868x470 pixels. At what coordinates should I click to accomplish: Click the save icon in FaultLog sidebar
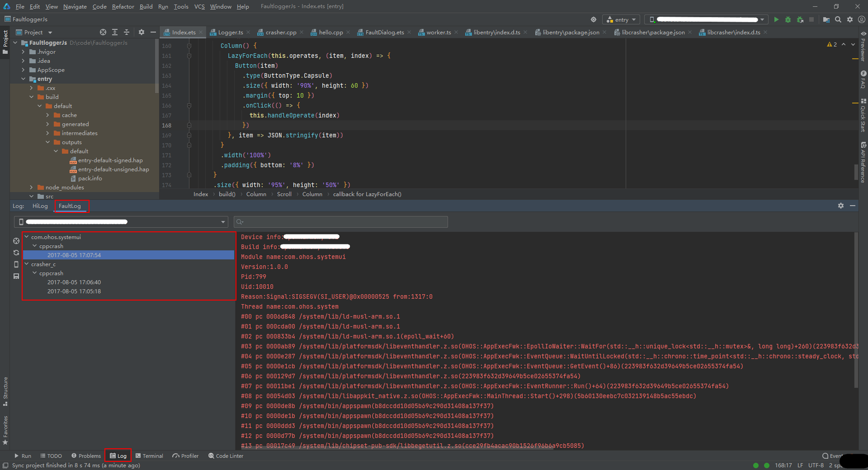coord(16,276)
